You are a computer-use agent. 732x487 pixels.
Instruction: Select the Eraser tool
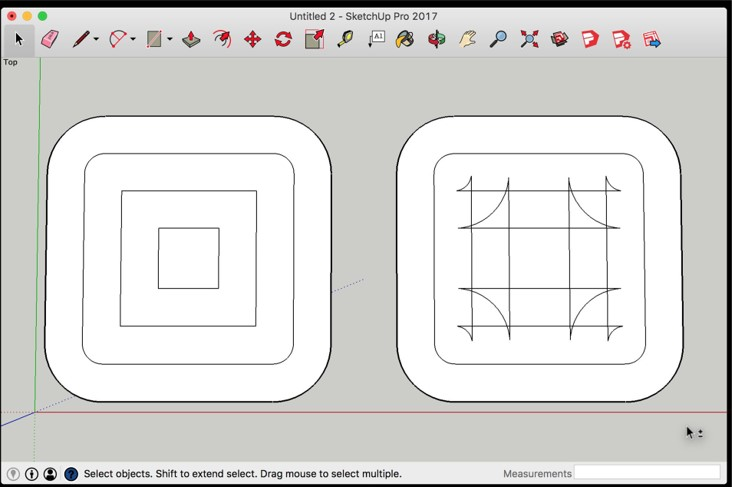point(50,39)
